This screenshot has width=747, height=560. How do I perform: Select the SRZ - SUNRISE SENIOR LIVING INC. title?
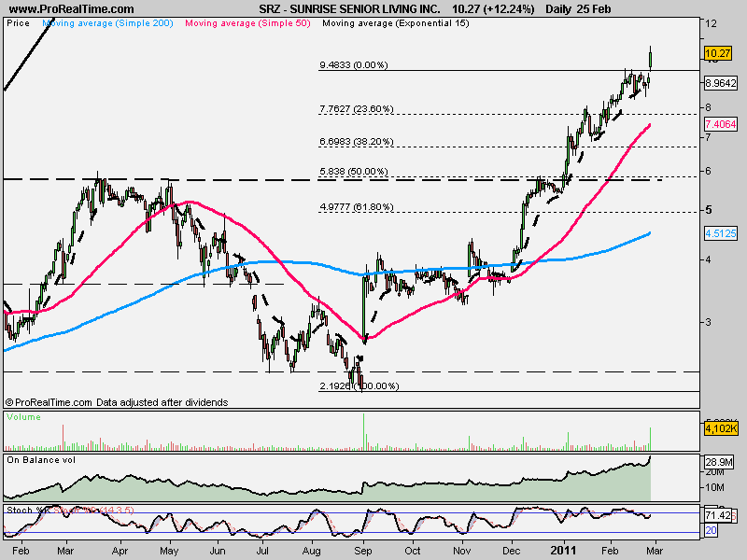[x=349, y=9]
